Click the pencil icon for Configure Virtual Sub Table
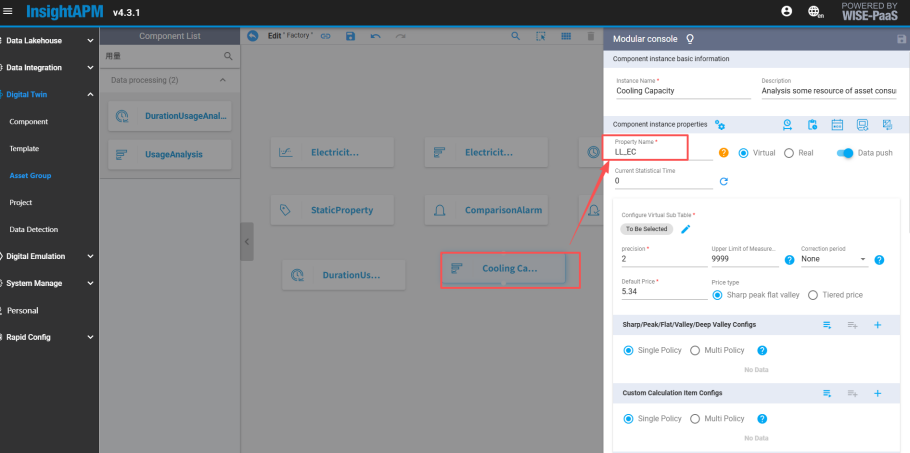This screenshot has height=453, width=910. click(686, 229)
